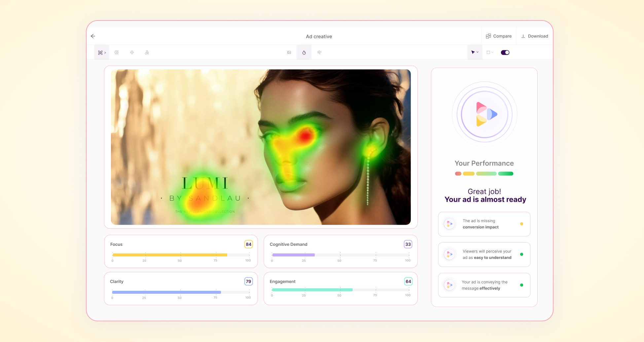Open the brain cognition analysis icon
This screenshot has height=342, width=644.
[117, 53]
